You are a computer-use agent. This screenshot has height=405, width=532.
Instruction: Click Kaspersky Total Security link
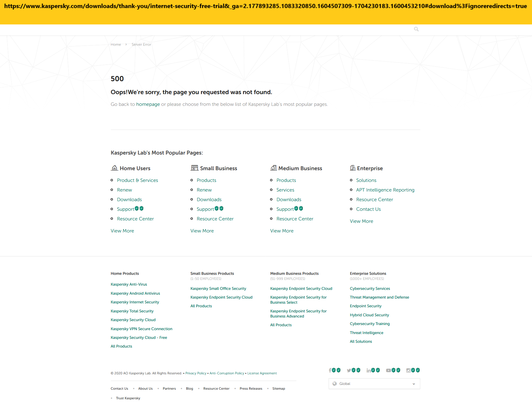132,311
